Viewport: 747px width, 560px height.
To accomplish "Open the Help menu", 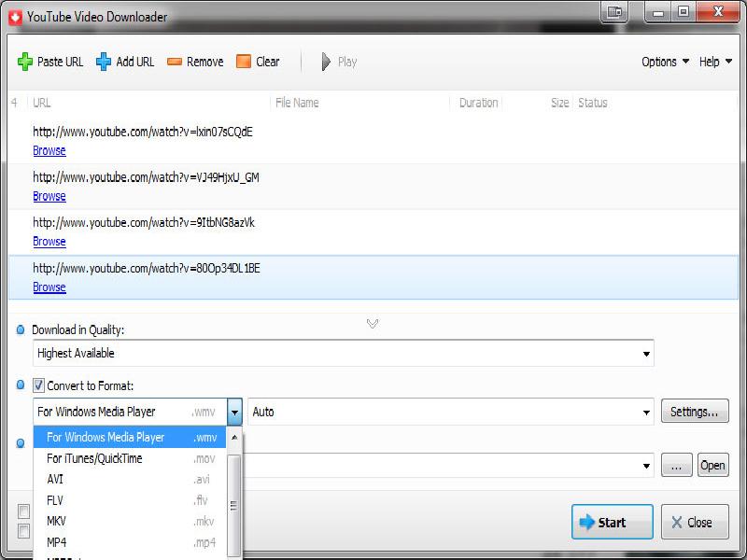I will coord(715,62).
